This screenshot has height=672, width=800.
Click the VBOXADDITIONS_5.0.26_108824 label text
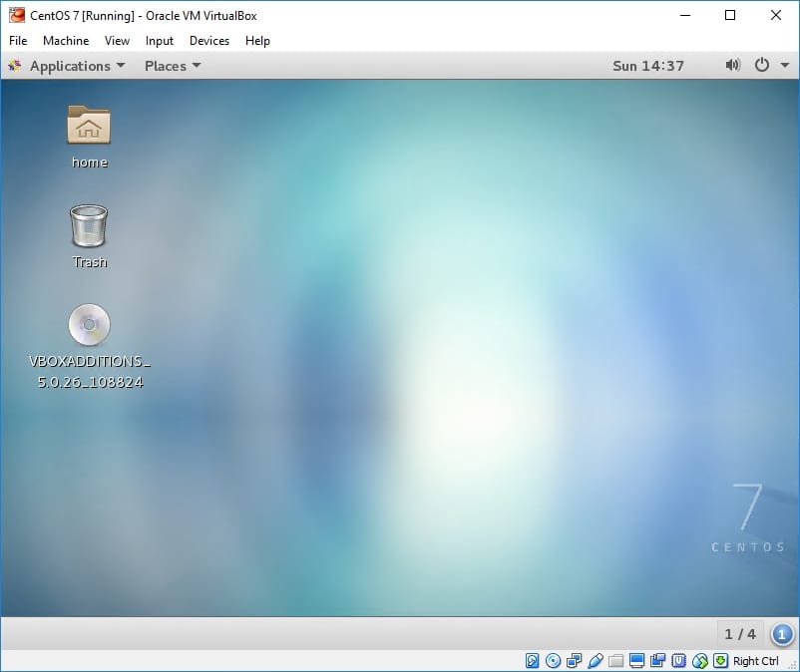(x=90, y=372)
